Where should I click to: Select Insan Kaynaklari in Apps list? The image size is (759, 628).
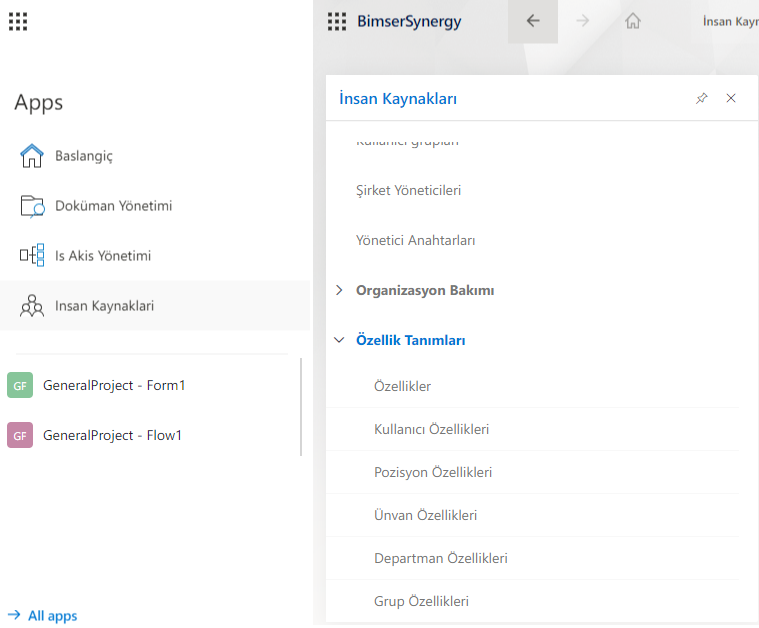104,306
